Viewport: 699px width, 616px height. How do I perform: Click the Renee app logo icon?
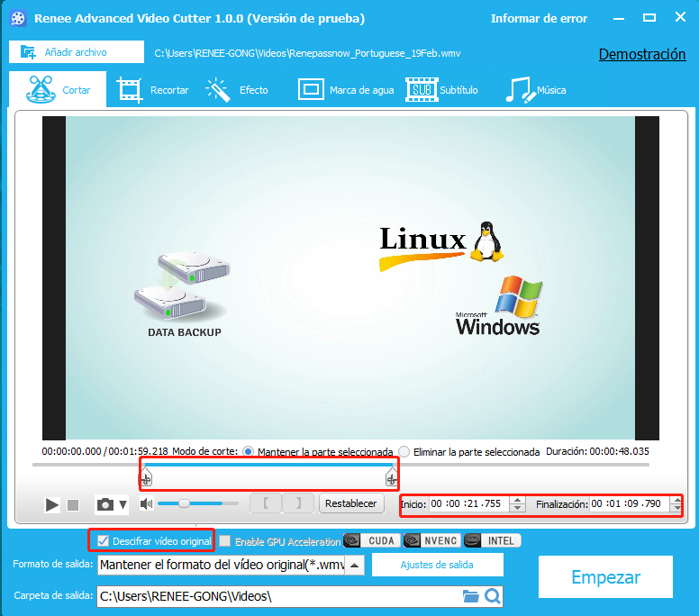18,18
